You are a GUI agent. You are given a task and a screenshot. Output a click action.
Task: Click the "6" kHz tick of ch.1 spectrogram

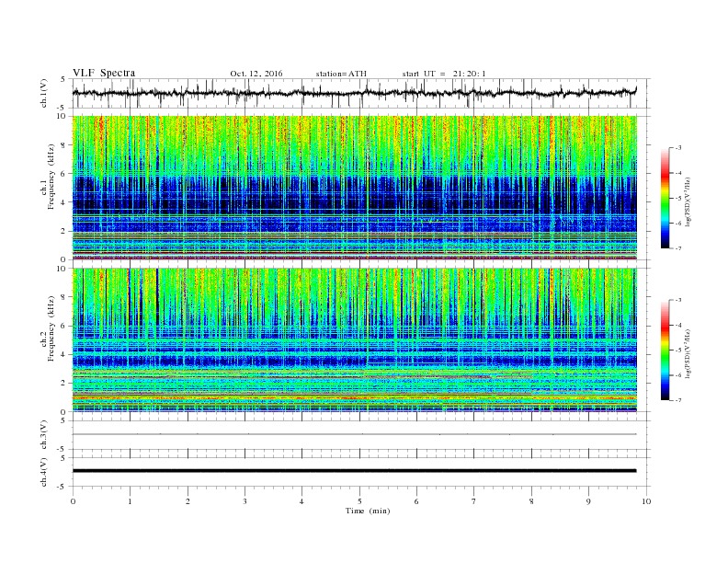[x=63, y=174]
